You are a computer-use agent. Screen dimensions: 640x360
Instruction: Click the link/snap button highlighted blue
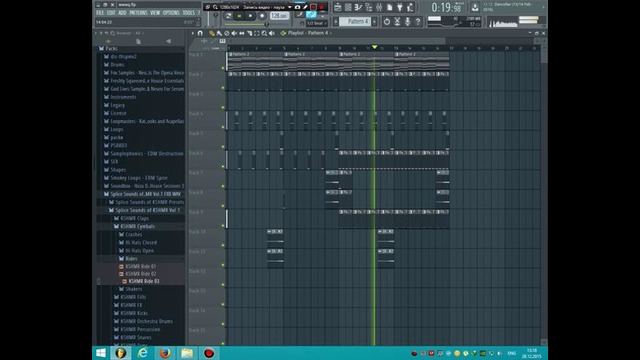coord(311,14)
